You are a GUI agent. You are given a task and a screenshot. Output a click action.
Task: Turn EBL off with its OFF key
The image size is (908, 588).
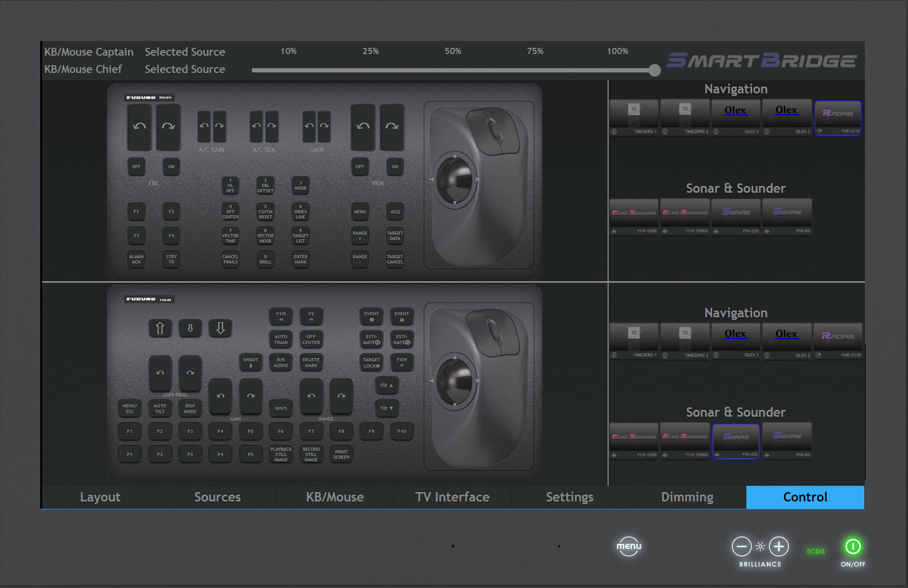coord(136,167)
